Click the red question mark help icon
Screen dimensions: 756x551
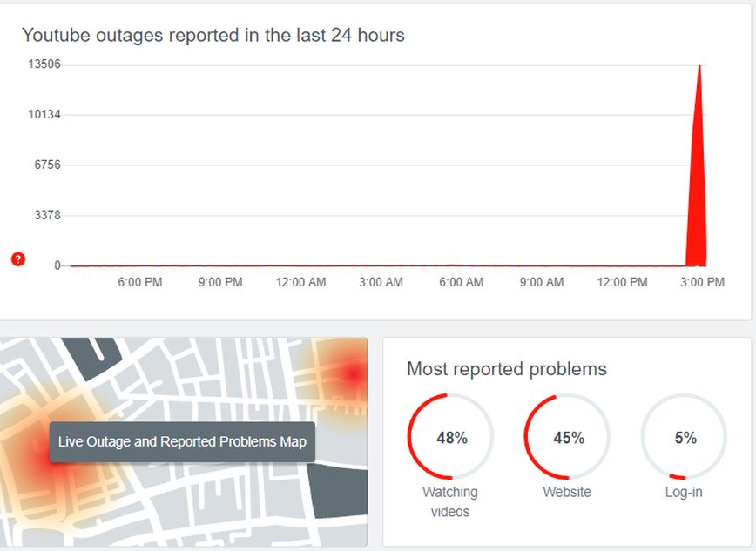pyautogui.click(x=18, y=259)
